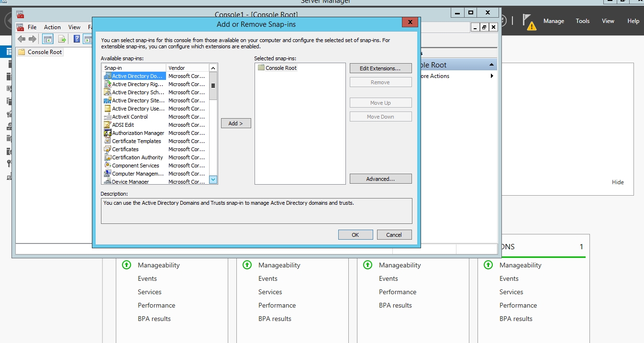Select Console Root in Selected snap-ins

pos(281,68)
